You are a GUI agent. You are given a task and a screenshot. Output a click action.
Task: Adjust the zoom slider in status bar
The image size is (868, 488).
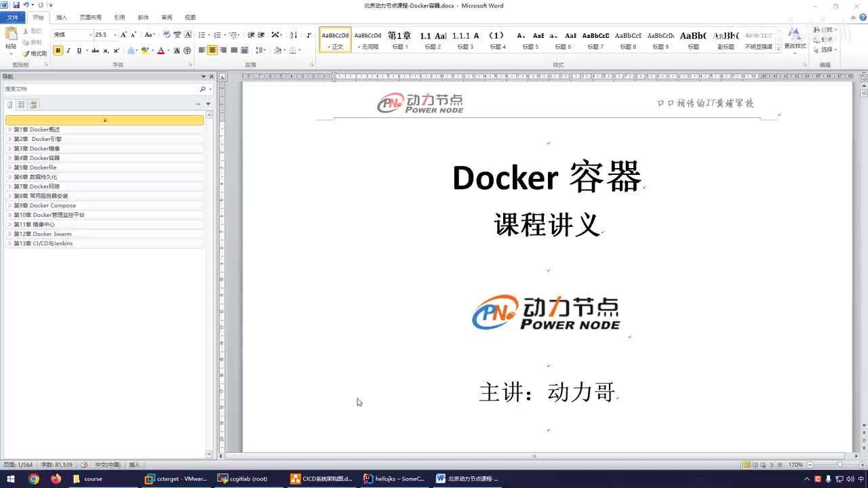(x=839, y=465)
